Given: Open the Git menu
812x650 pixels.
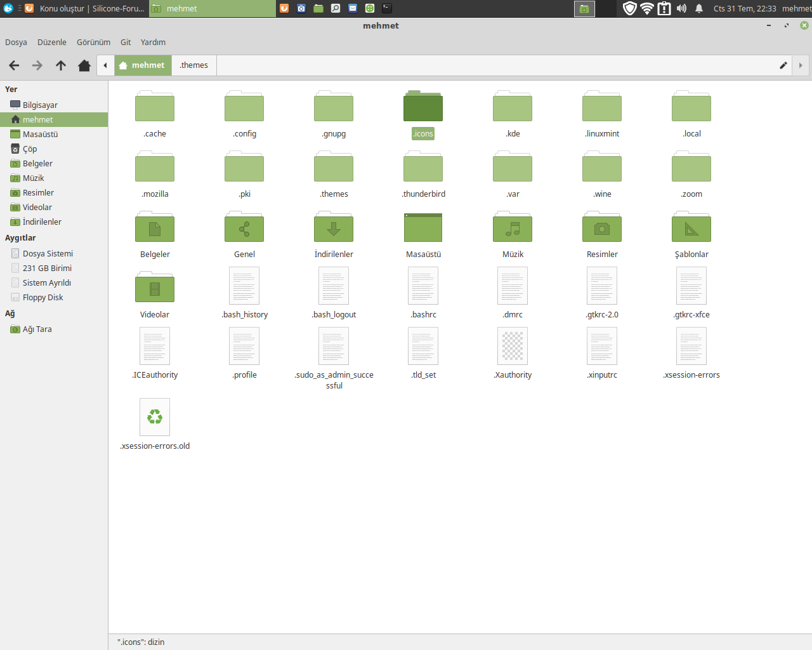Looking at the screenshot, I should 126,42.
